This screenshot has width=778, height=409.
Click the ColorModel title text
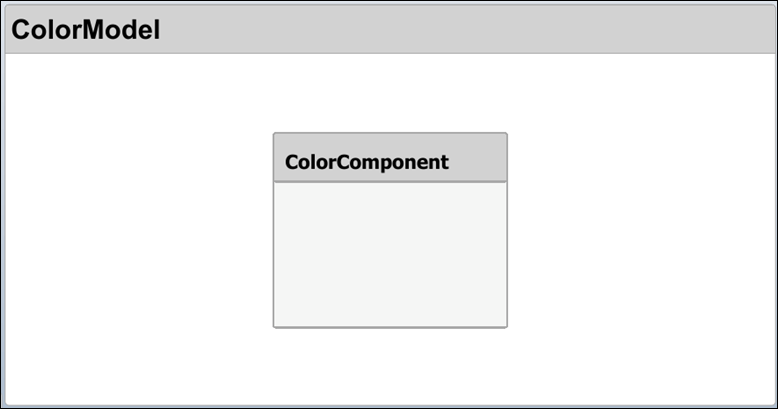point(85,30)
